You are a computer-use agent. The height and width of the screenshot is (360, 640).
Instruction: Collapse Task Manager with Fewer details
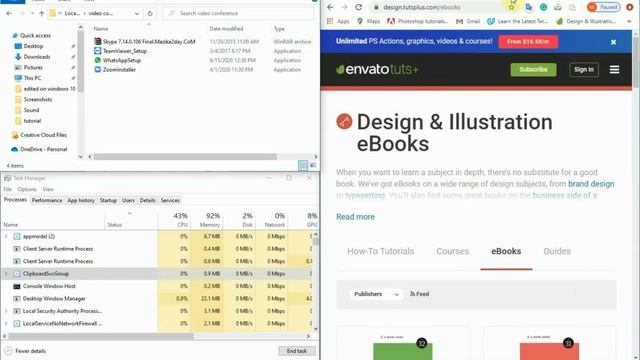25,351
